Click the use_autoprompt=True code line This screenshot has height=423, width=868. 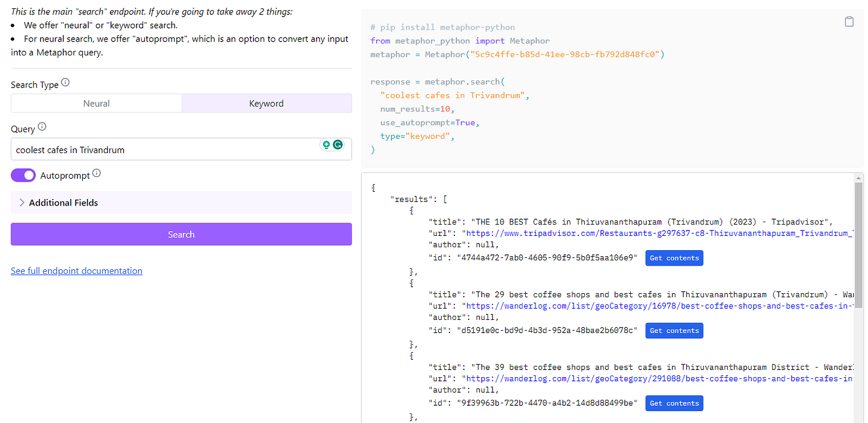click(x=430, y=123)
